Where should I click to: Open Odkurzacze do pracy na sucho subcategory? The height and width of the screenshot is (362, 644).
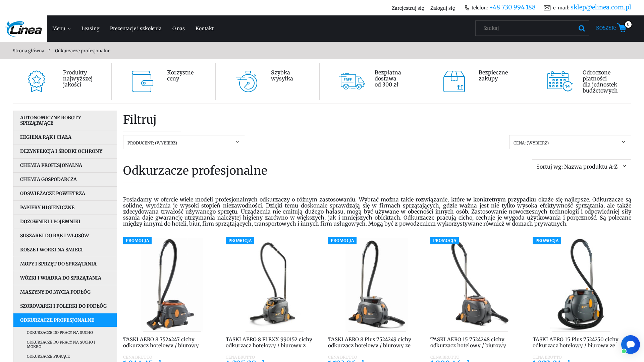[60, 333]
